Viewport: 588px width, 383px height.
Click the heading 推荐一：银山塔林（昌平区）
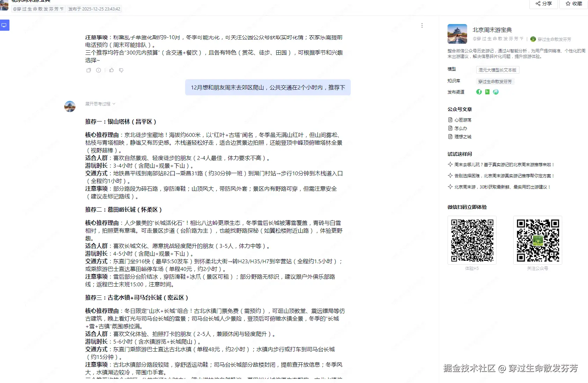[121, 121]
